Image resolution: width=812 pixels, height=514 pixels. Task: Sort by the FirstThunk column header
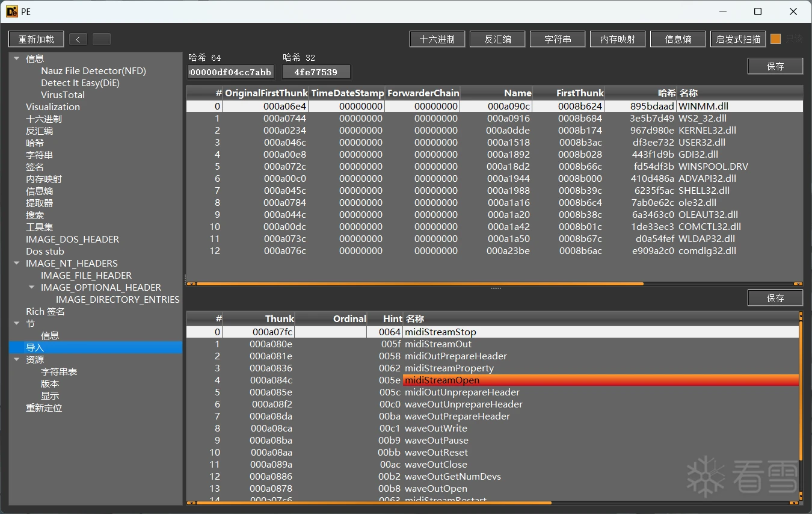568,93
